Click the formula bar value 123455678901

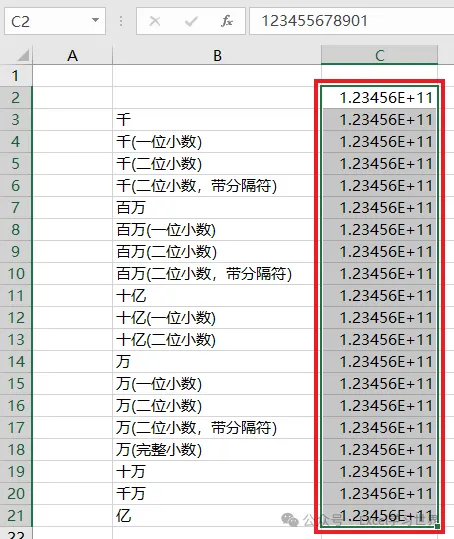314,21
